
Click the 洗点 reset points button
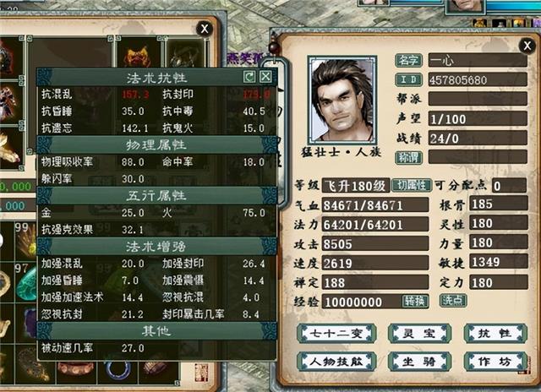tap(453, 300)
